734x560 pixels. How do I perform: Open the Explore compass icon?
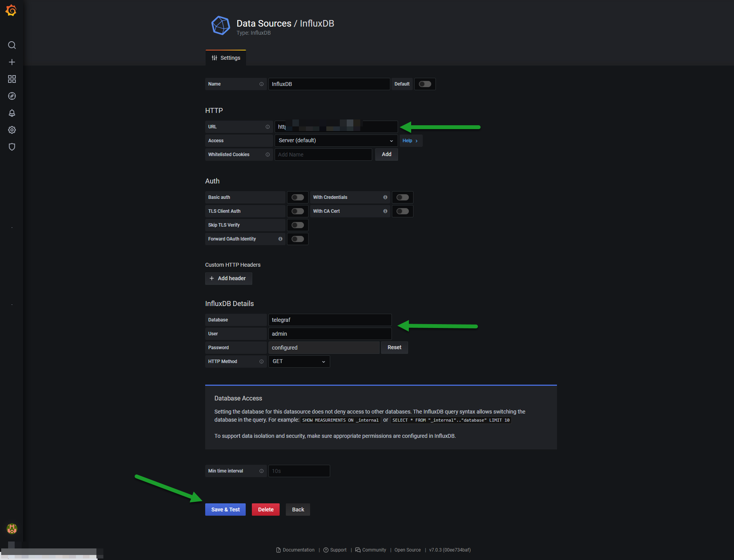coord(12,96)
